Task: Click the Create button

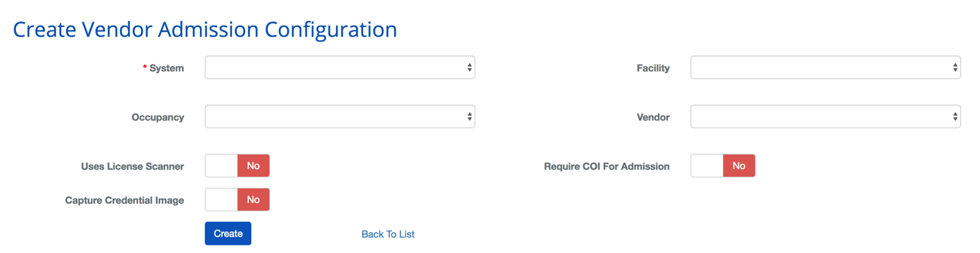Action: tap(228, 234)
